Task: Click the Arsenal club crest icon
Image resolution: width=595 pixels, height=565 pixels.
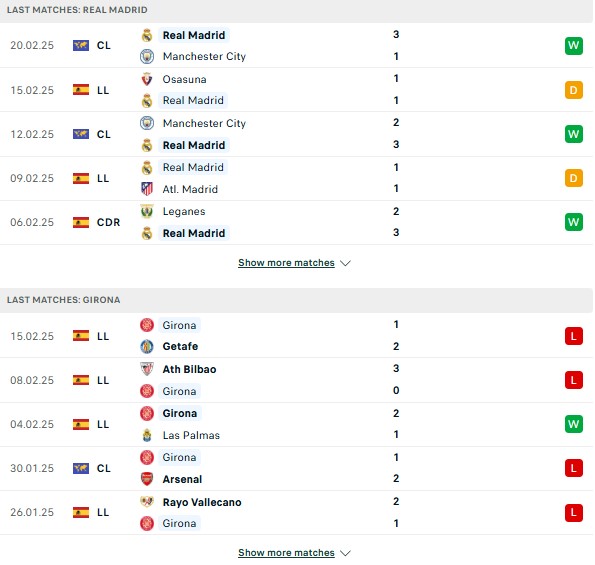Action: (x=147, y=479)
